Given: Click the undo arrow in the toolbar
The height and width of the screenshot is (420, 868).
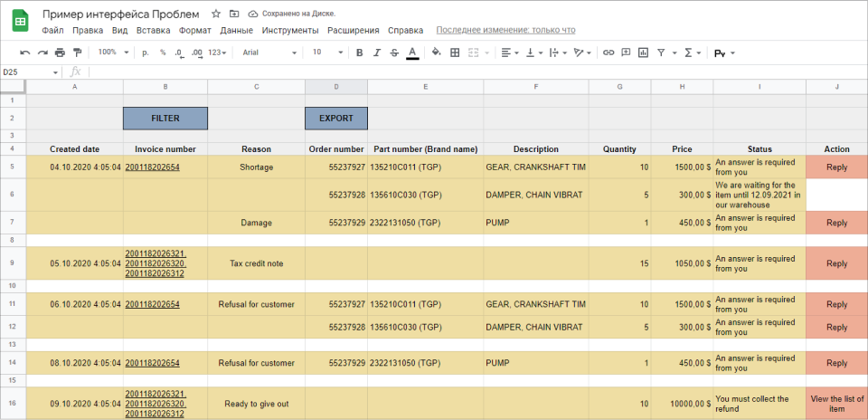Looking at the screenshot, I should click(x=24, y=52).
